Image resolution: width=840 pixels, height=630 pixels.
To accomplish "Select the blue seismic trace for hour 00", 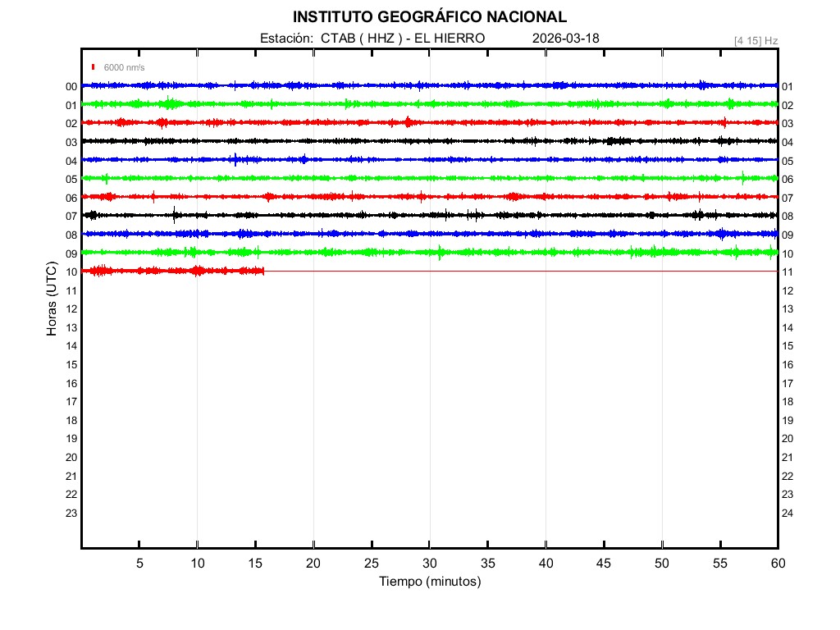I will 429,85.
